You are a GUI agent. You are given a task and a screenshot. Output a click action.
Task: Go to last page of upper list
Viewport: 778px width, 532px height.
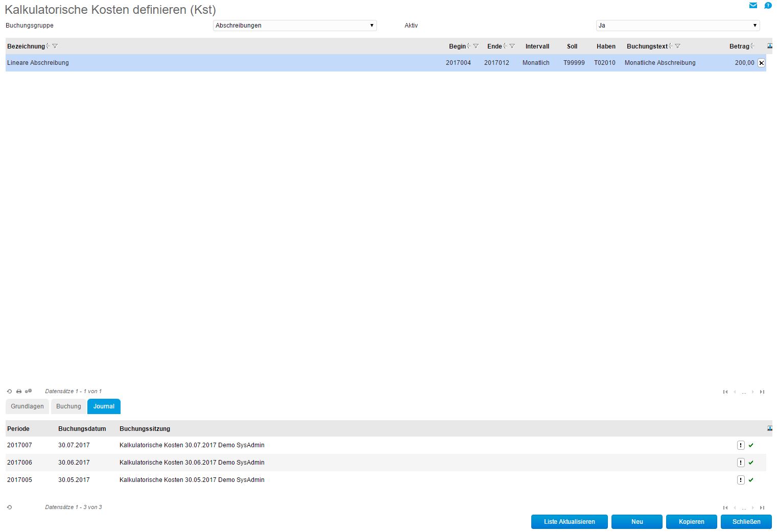[x=762, y=392]
